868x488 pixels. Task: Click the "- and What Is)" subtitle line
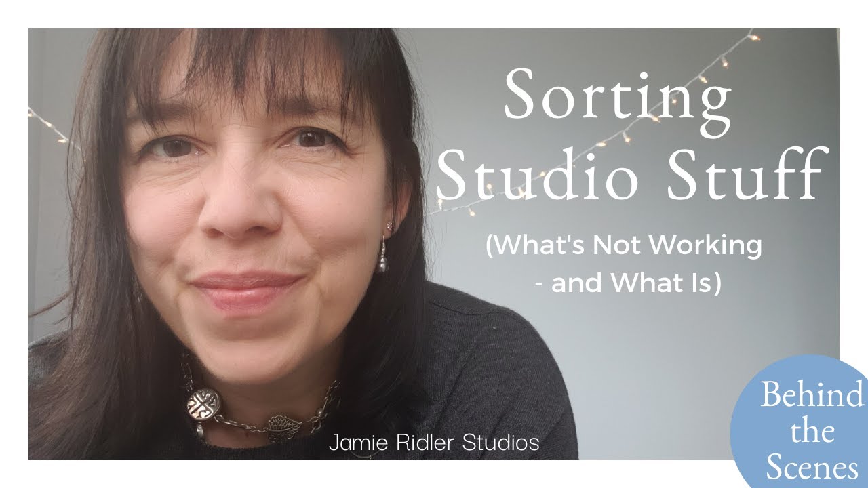[x=627, y=283]
